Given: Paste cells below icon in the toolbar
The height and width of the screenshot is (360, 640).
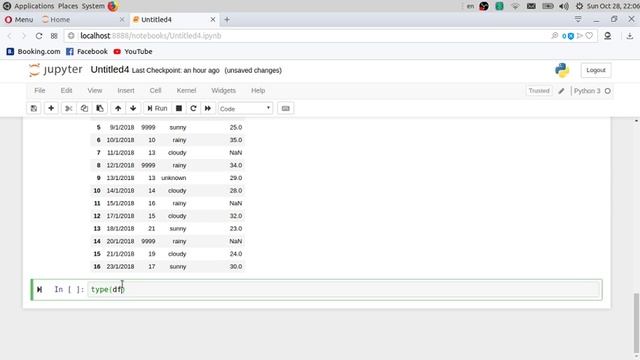Looking at the screenshot, I should [x=100, y=109].
